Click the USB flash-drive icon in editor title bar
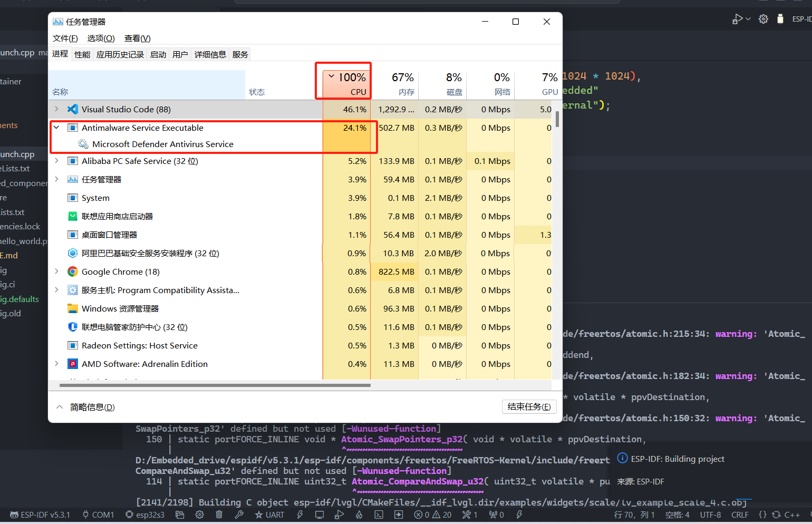 [x=780, y=19]
